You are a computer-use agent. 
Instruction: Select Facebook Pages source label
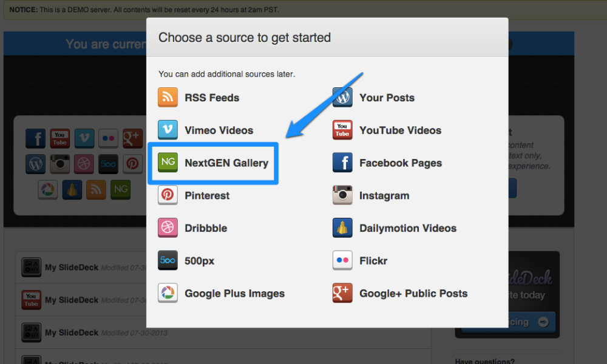(401, 163)
